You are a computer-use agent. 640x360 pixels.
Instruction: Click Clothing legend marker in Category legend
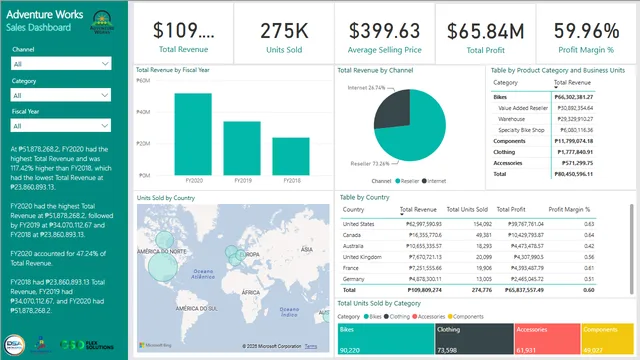[x=386, y=316]
